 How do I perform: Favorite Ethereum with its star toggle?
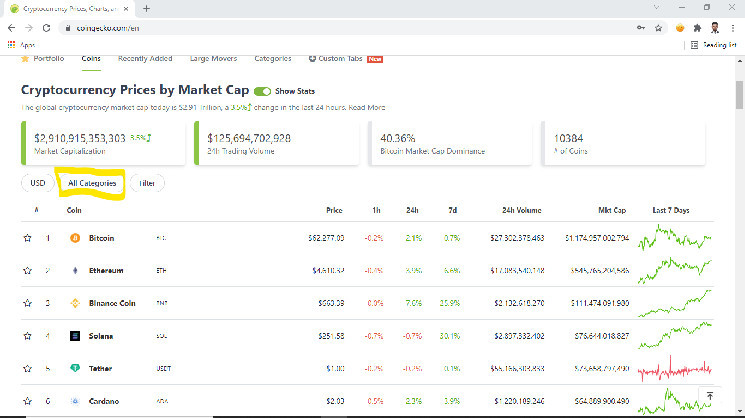coord(28,270)
